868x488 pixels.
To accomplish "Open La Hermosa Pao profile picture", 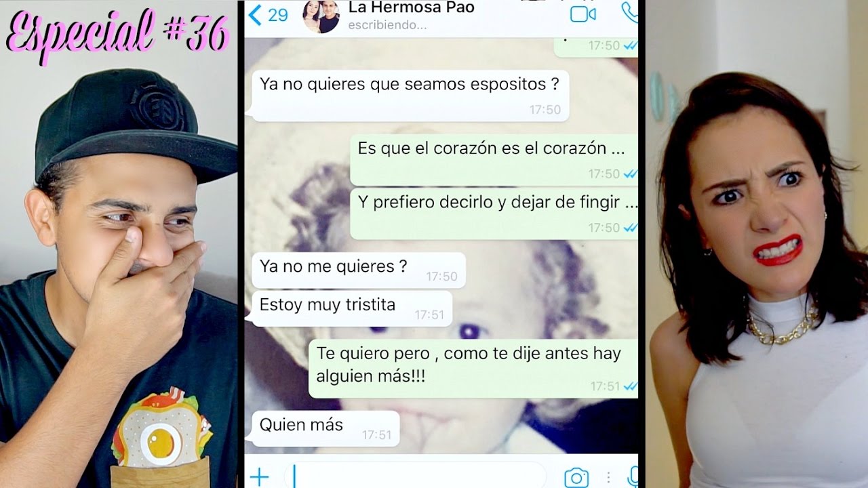I will (x=321, y=16).
